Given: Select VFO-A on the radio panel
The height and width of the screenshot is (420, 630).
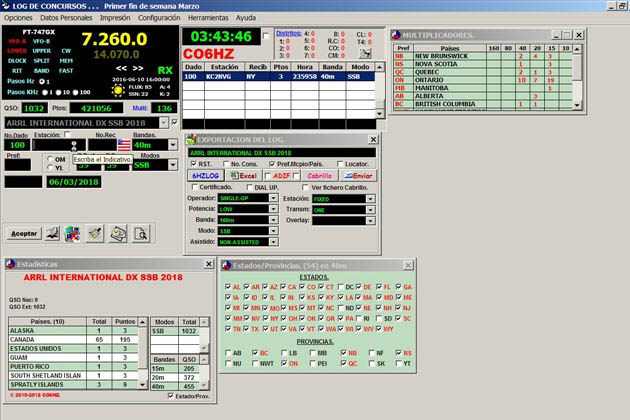Looking at the screenshot, I should [17, 41].
